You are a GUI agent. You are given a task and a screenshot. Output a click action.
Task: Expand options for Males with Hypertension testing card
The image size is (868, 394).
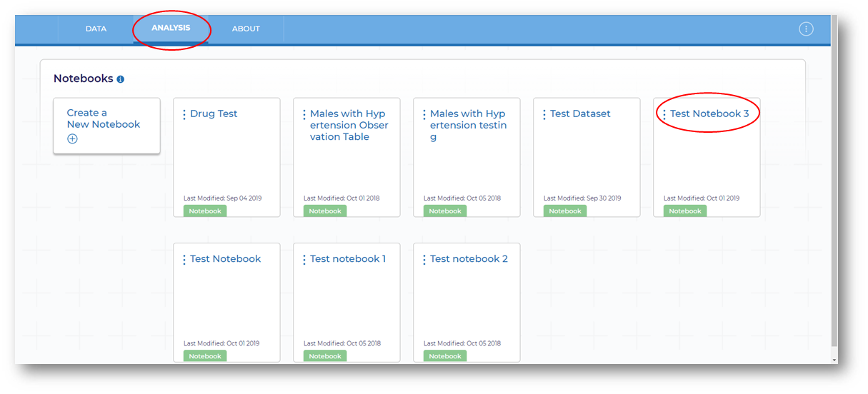tap(424, 114)
